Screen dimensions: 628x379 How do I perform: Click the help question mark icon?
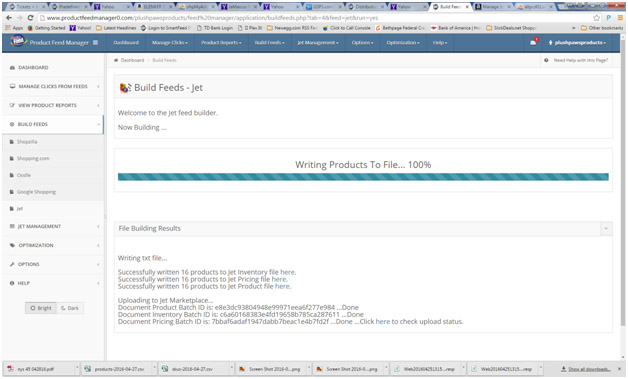546,60
